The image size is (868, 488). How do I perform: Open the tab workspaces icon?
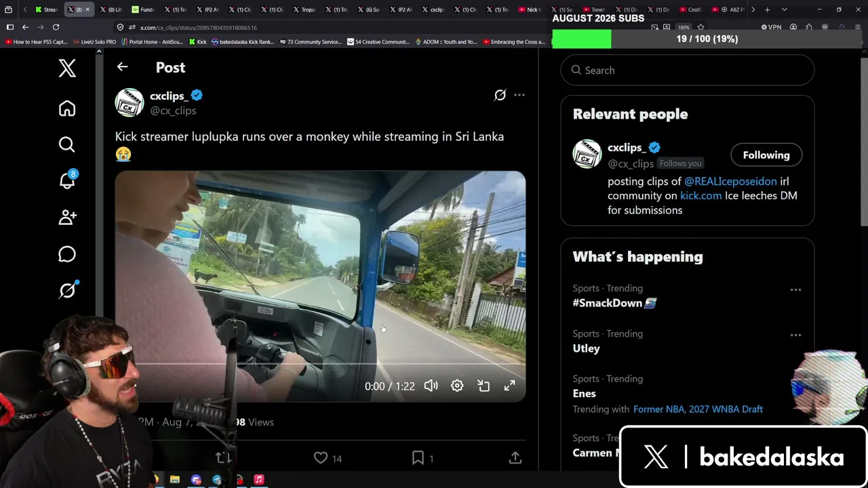(x=8, y=9)
